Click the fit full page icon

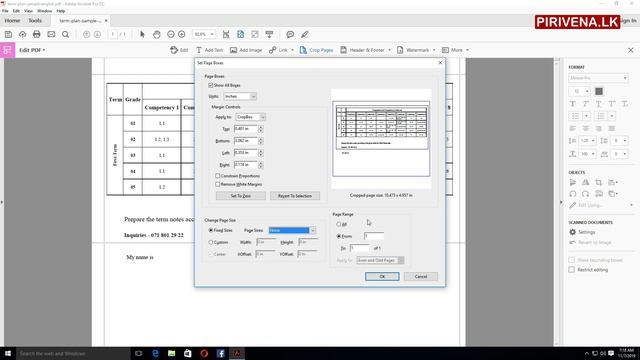pos(240,34)
